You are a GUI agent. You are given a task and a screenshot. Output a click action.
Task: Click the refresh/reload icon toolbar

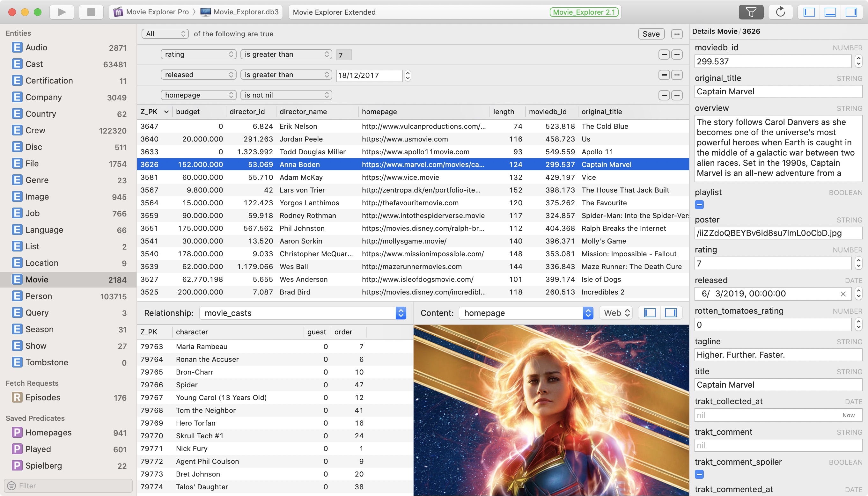[x=781, y=11]
